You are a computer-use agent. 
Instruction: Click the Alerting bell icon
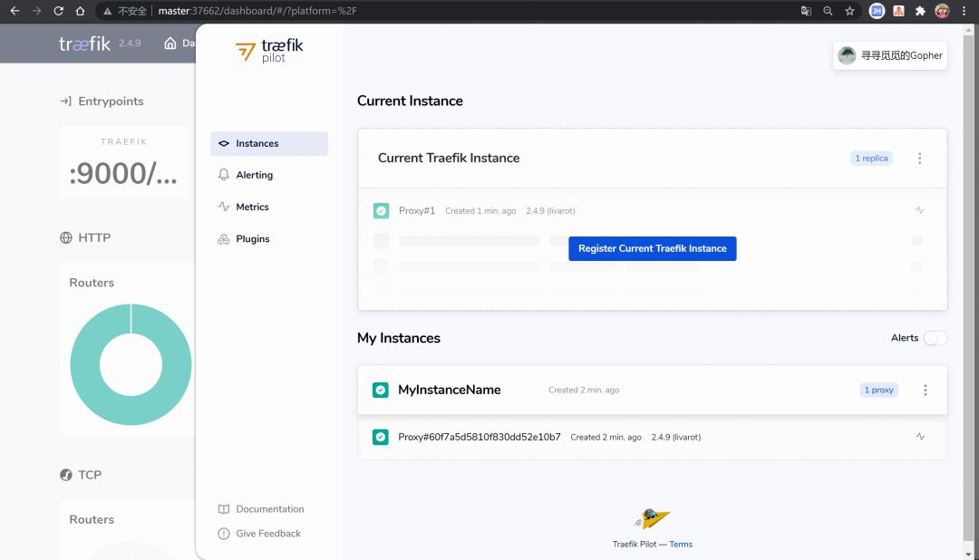[224, 175]
